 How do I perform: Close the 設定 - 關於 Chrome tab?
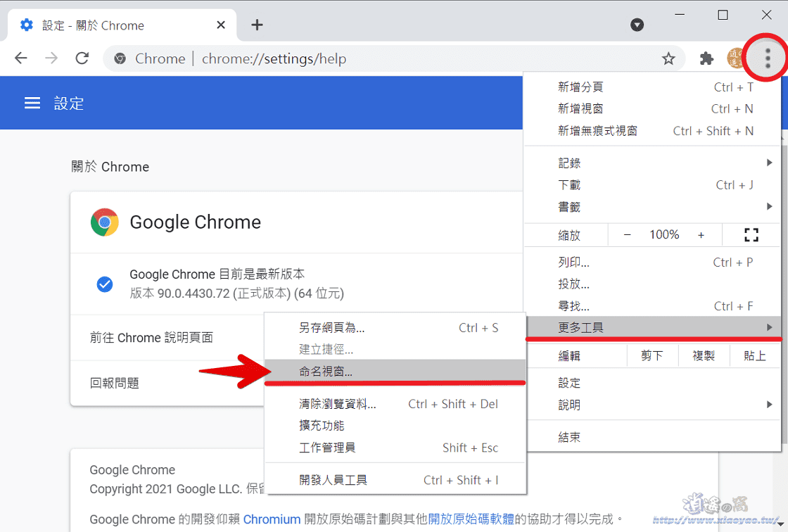point(221,25)
